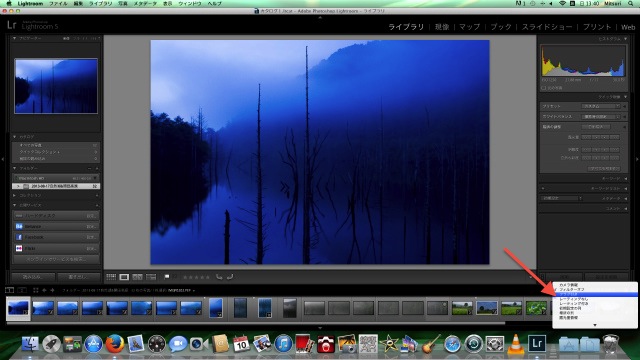Open the White Balance dropdown in Quick Develop
This screenshot has width=640, height=360.
click(601, 117)
